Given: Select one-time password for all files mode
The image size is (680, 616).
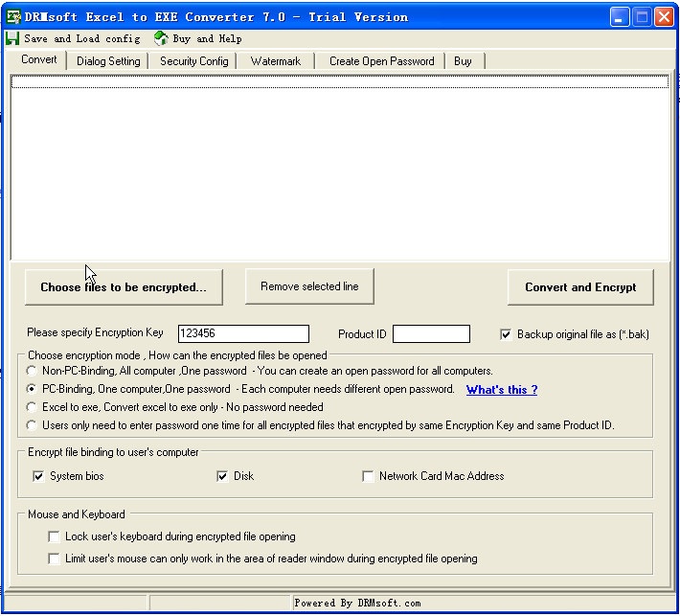Looking at the screenshot, I should pyautogui.click(x=32, y=425).
